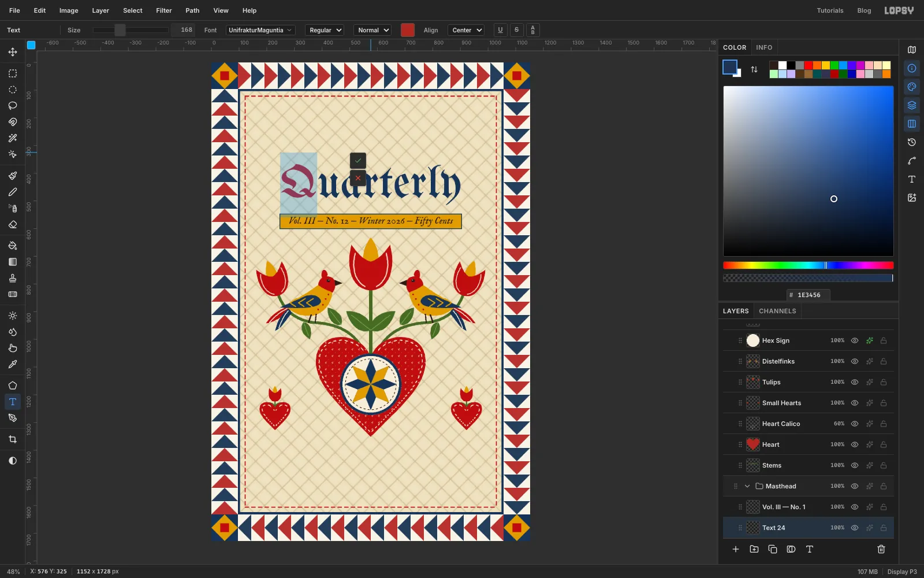Open the Layers panel icon in sidebar
This screenshot has height=578, width=924.
912,105
